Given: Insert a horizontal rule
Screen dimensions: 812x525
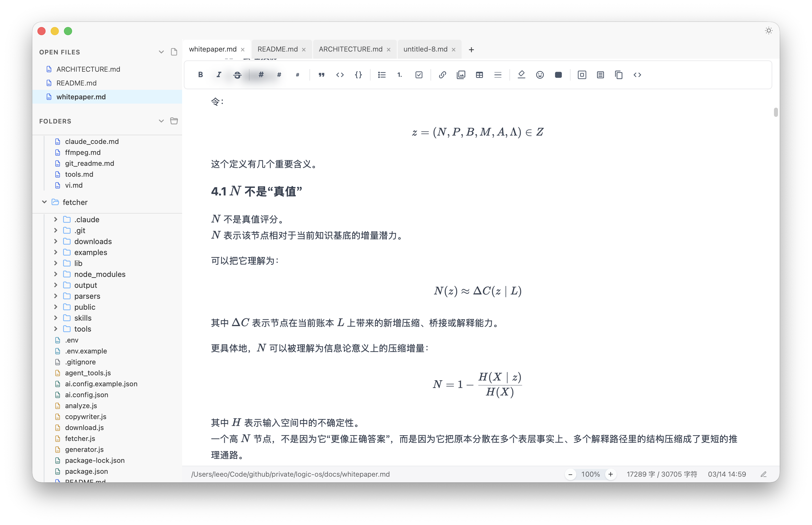Looking at the screenshot, I should [x=498, y=75].
